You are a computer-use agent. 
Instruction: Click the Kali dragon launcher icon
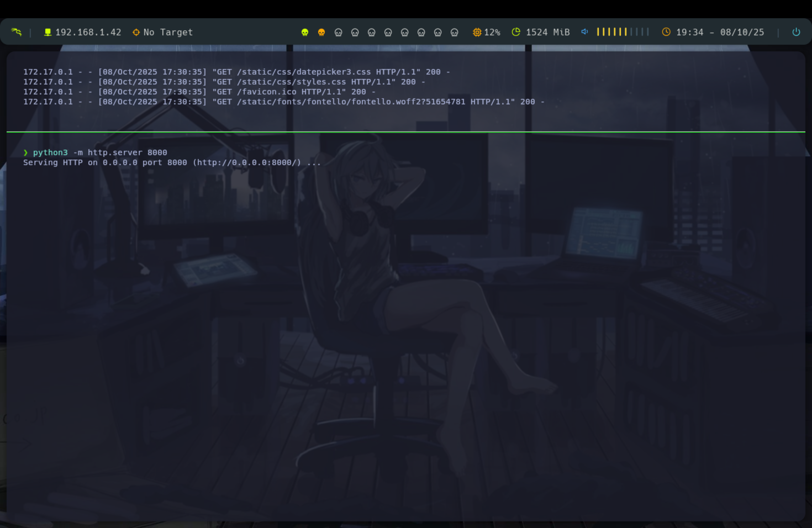click(16, 32)
